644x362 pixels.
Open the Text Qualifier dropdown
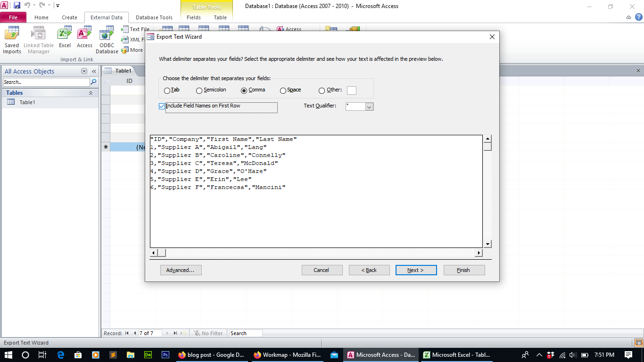point(369,107)
